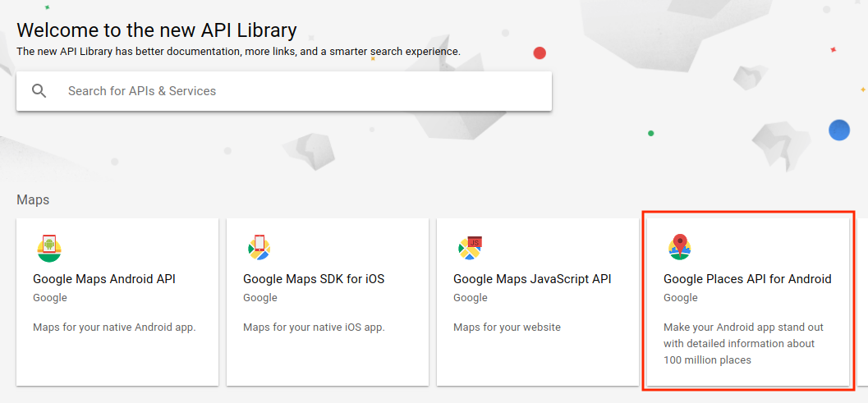This screenshot has height=403, width=868.
Task: Open the Google Maps JavaScript API title
Action: click(x=532, y=279)
